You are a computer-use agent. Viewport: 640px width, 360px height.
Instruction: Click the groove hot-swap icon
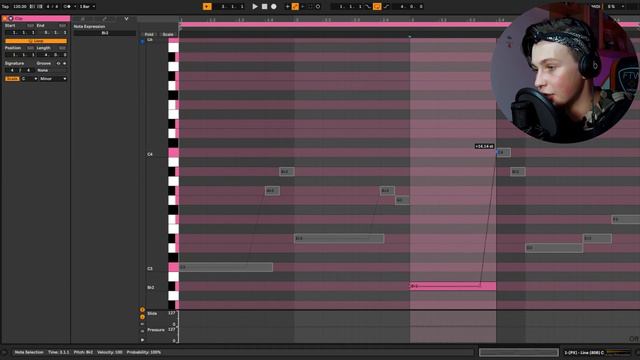58,63
